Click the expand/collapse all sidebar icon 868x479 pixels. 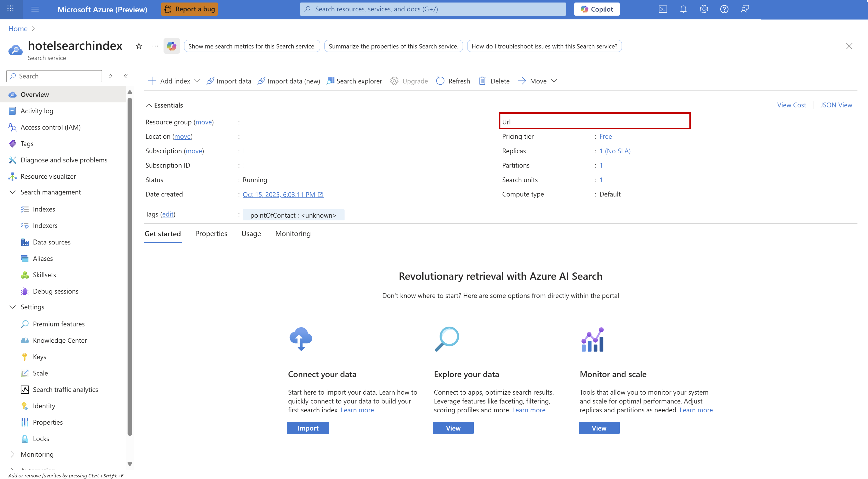(x=110, y=76)
